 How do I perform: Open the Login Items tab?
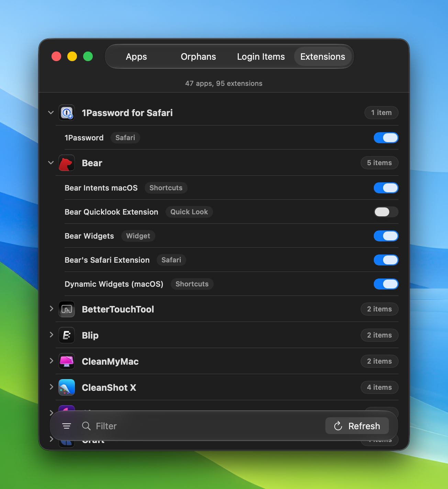point(261,57)
